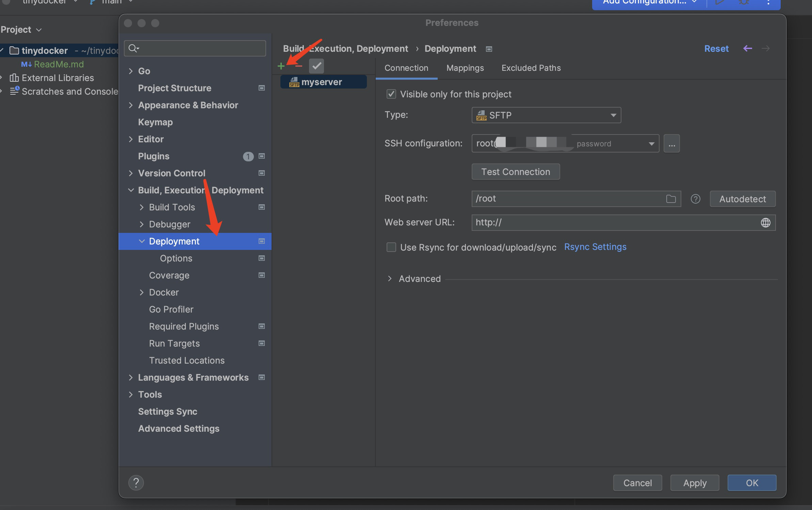The height and width of the screenshot is (510, 812).
Task: Switch to the Excluded Paths tab
Action: 531,68
